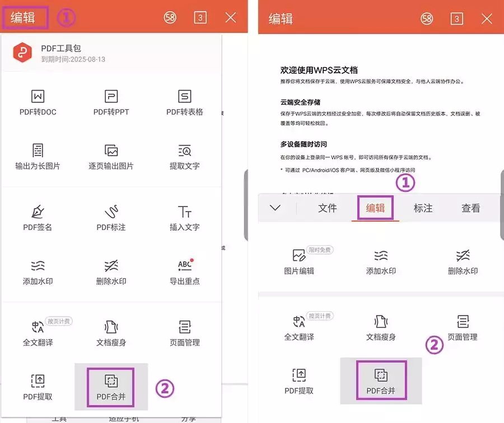Viewport: 504px width, 423px height.
Task: Click 删除水印 in right panel
Action: pyautogui.click(x=463, y=262)
